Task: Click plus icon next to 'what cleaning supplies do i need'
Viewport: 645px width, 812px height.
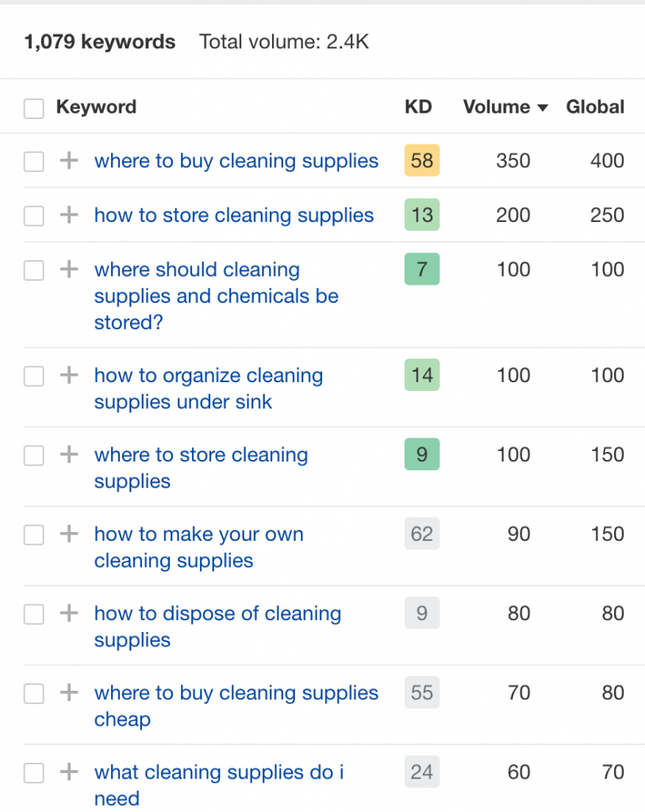Action: pos(69,772)
